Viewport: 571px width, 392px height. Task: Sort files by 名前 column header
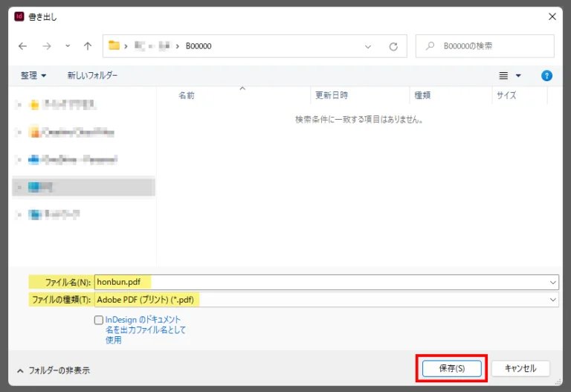pyautogui.click(x=187, y=96)
